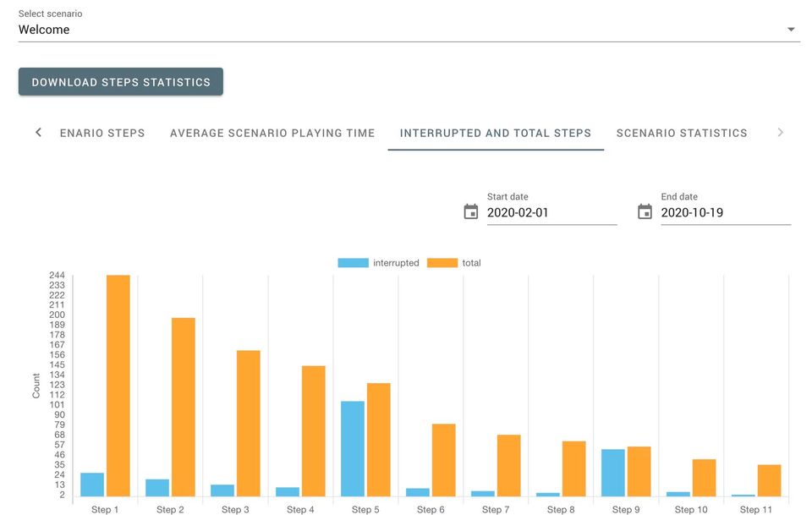
Task: Open the Scenario Statistics tab
Action: tap(682, 133)
